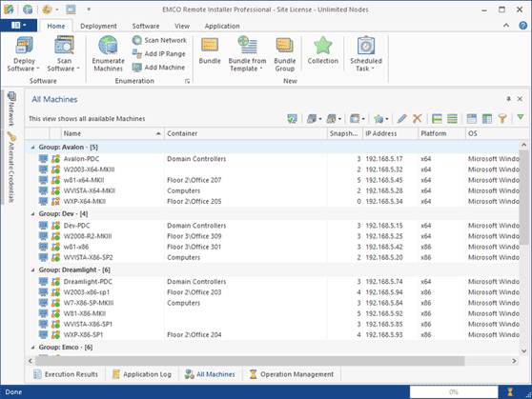Click the hourglass icon in status bar

tap(510, 392)
